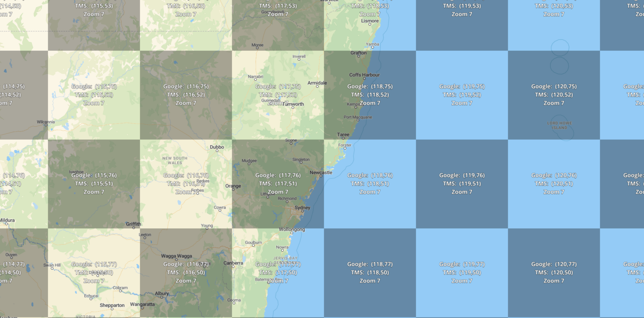This screenshot has width=644, height=318.
Task: Select the Moree town label
Action: point(257,45)
